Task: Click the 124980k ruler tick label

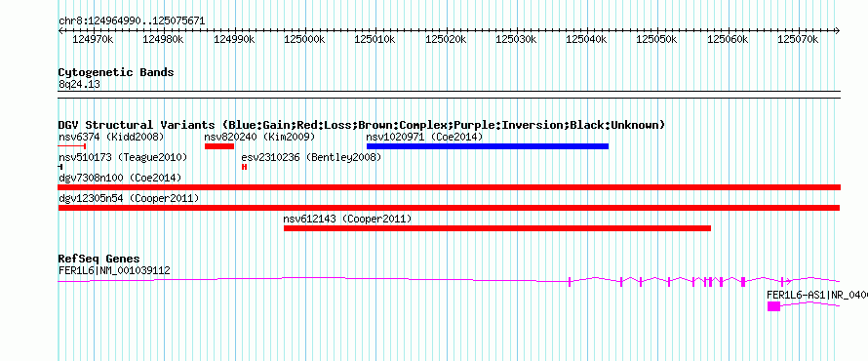Action: (163, 40)
